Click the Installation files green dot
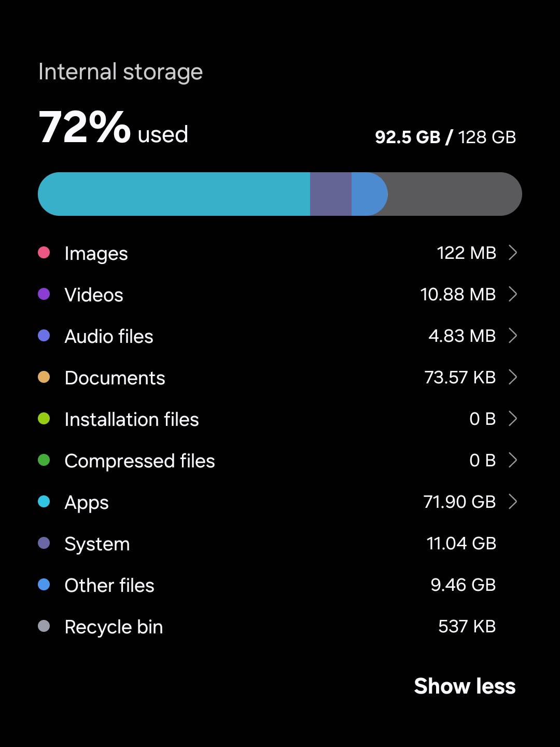Image resolution: width=560 pixels, height=747 pixels. coord(44,419)
